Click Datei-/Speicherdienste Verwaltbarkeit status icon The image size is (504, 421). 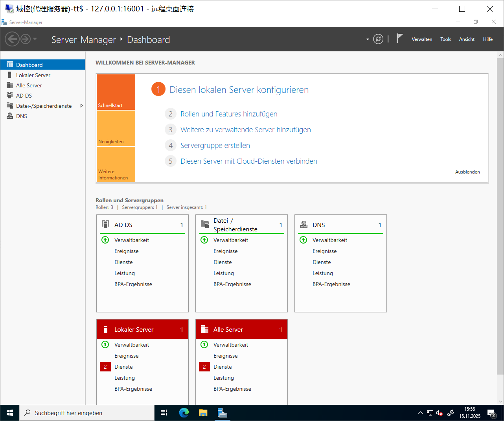pyautogui.click(x=204, y=240)
